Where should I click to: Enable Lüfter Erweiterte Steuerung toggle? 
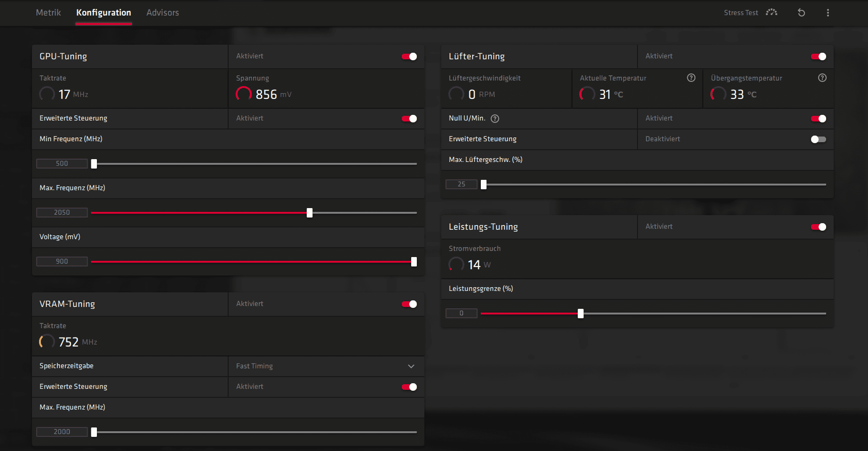819,139
